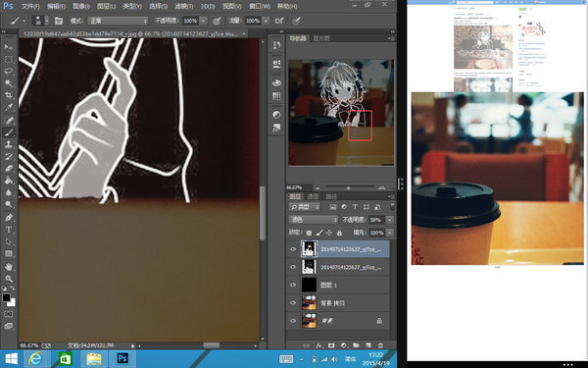
Task: Select the Horizontal Type tool
Action: coord(9,230)
